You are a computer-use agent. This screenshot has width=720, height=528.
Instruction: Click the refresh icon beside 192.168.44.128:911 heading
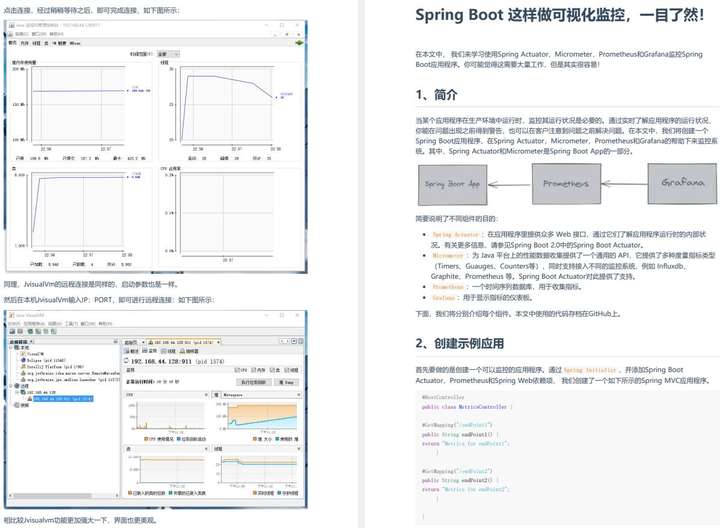pyautogui.click(x=126, y=361)
